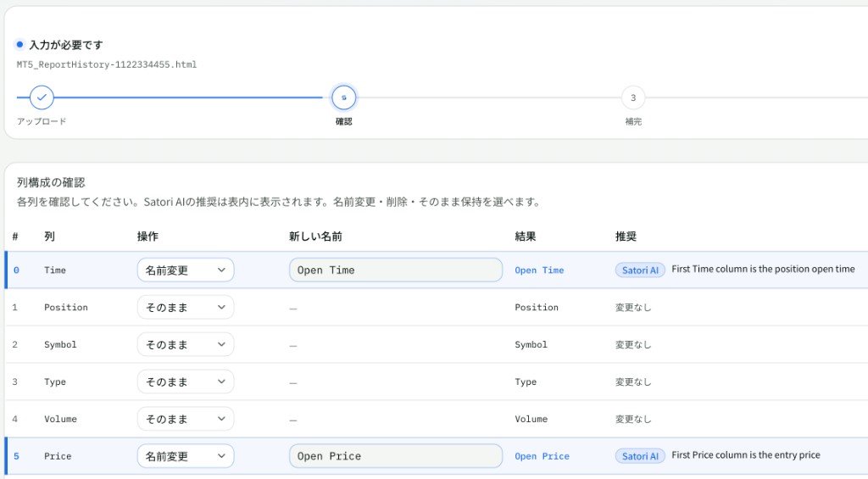Click the Symbol column name cell
868x479 pixels.
[x=60, y=344]
